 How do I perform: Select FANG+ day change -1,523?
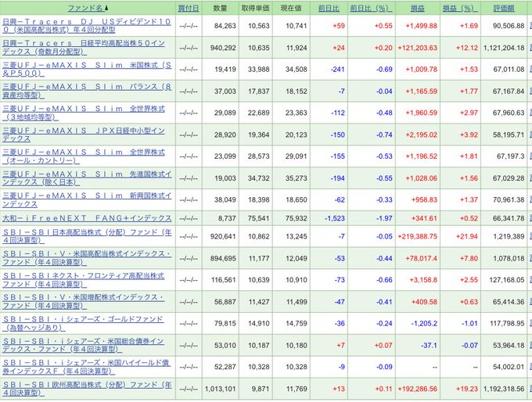point(335,218)
